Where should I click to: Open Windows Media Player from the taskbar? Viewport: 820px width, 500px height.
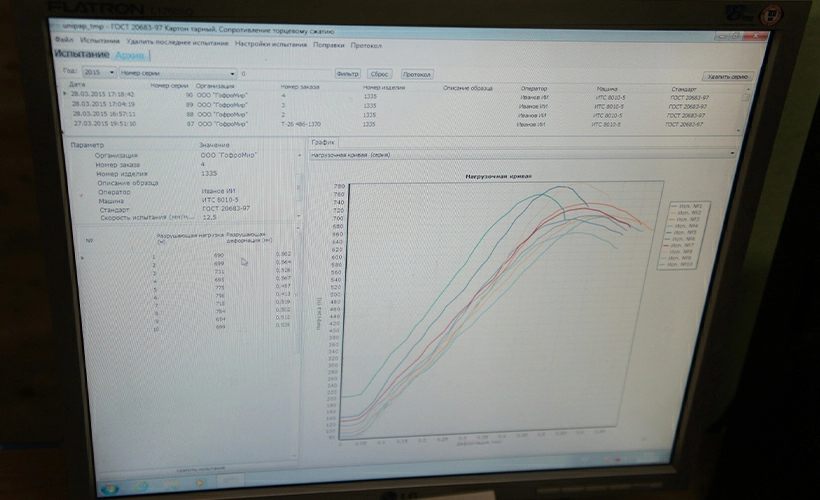point(200,483)
